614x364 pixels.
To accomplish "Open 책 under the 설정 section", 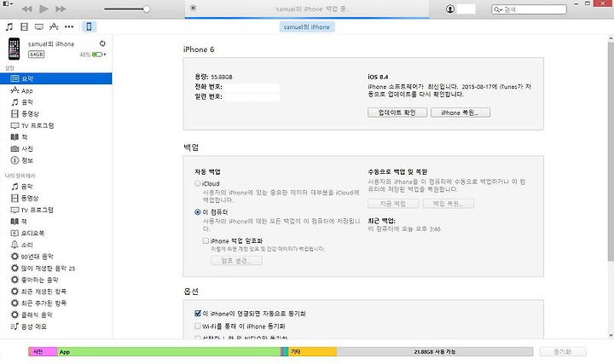I will (x=56, y=137).
